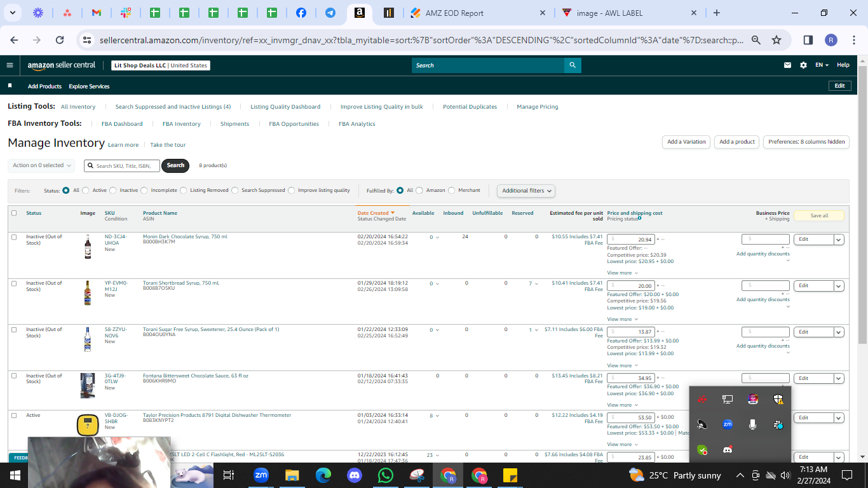The width and height of the screenshot is (868, 488).
Task: Go back to the previous page
Action: (14, 40)
